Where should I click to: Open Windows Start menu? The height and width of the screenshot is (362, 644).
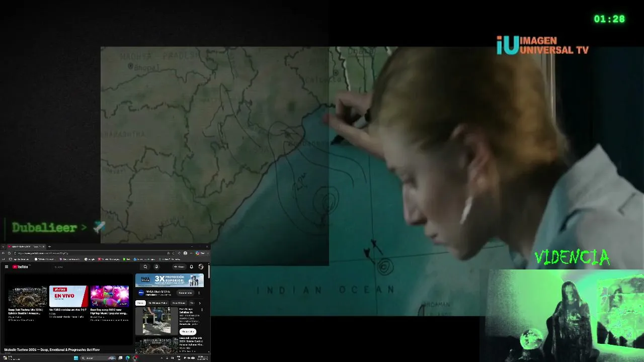(x=76, y=358)
